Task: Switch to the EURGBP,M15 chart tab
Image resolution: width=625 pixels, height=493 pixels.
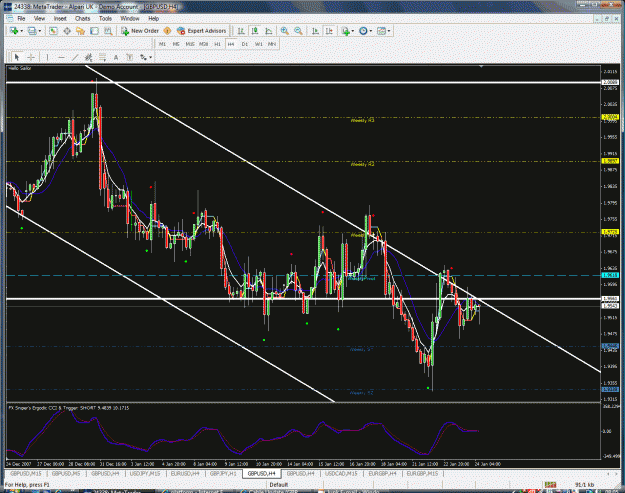Action: click(x=422, y=473)
